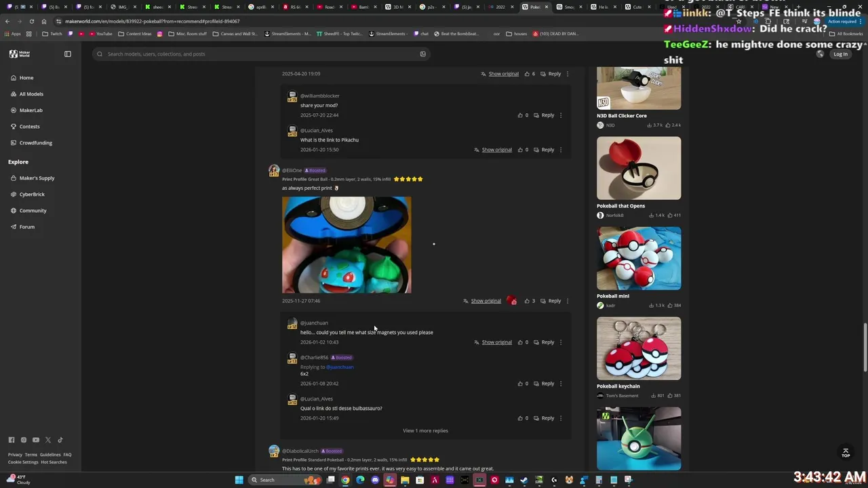Open the X (Twitter) icon in sidebar footer
868x488 pixels.
click(x=48, y=440)
